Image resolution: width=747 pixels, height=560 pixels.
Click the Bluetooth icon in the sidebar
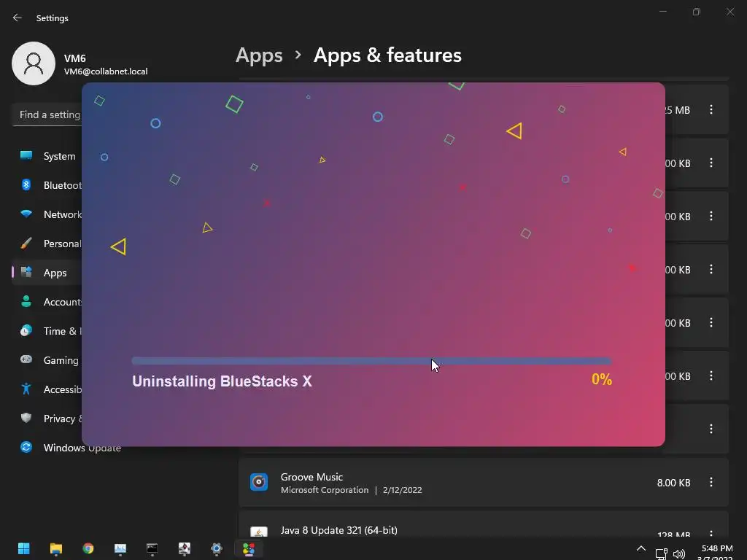point(26,184)
